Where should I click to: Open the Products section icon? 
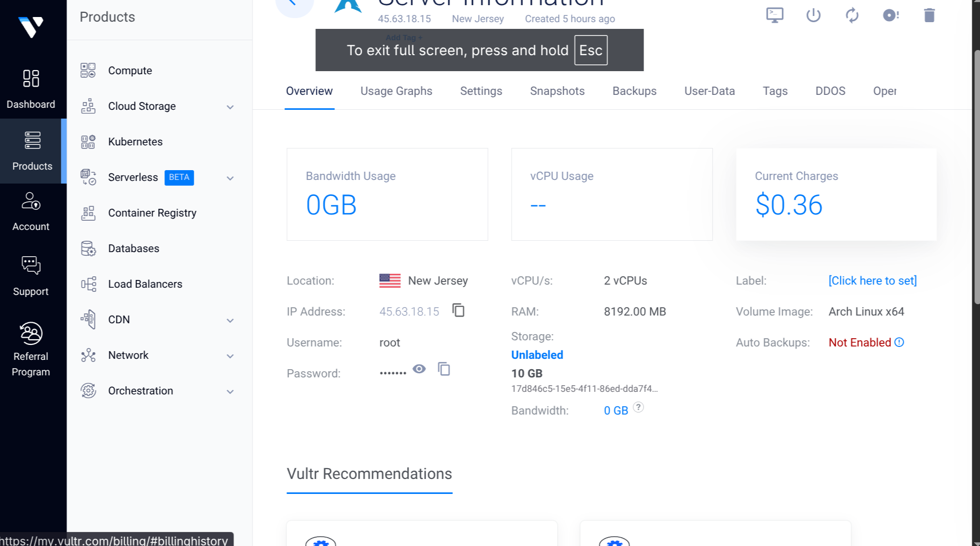pos(32,140)
